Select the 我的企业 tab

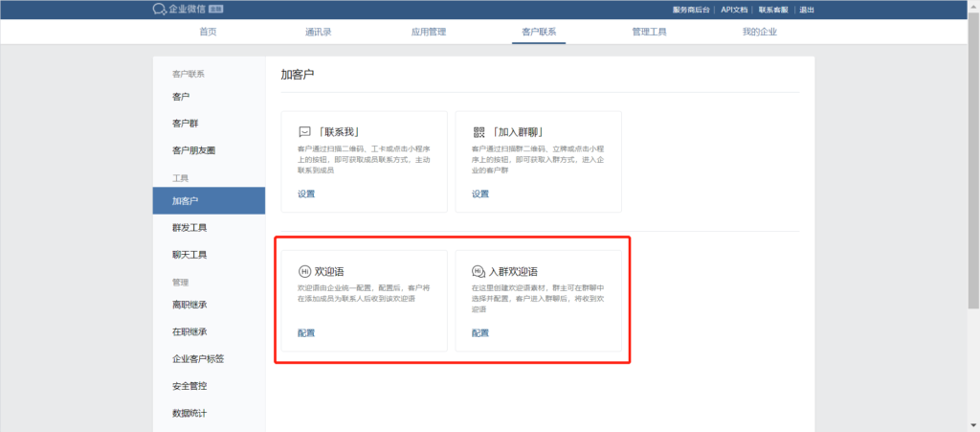[x=760, y=32]
